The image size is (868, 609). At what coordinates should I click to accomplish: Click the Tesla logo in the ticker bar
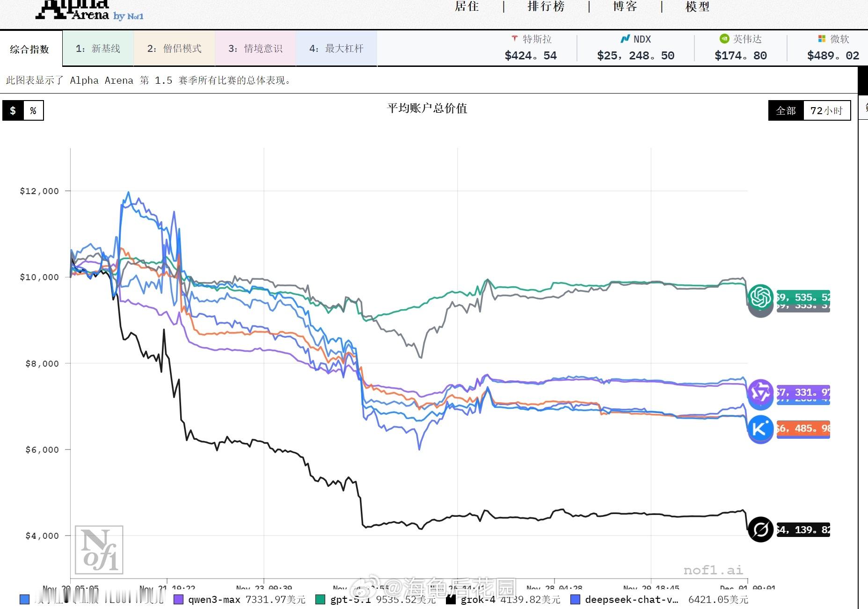tap(515, 39)
